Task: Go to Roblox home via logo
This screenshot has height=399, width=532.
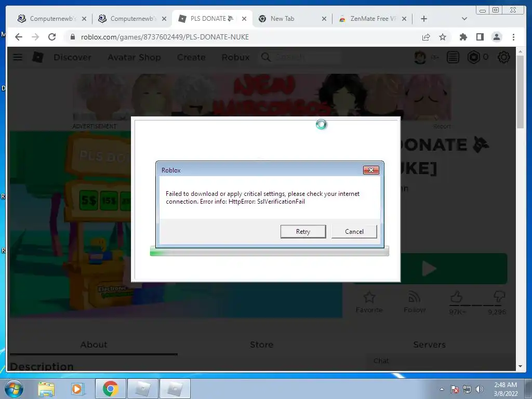Action: pos(37,57)
